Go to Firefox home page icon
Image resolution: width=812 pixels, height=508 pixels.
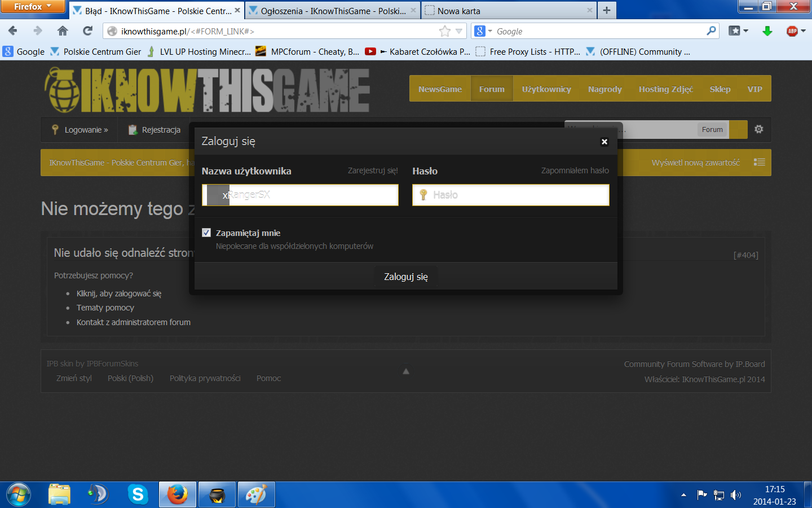point(63,31)
